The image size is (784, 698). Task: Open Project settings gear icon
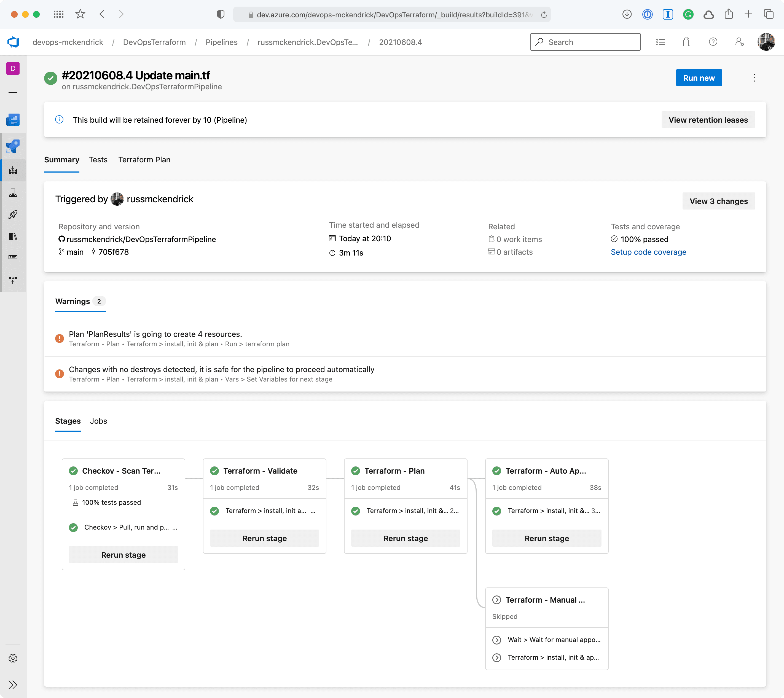pyautogui.click(x=13, y=658)
